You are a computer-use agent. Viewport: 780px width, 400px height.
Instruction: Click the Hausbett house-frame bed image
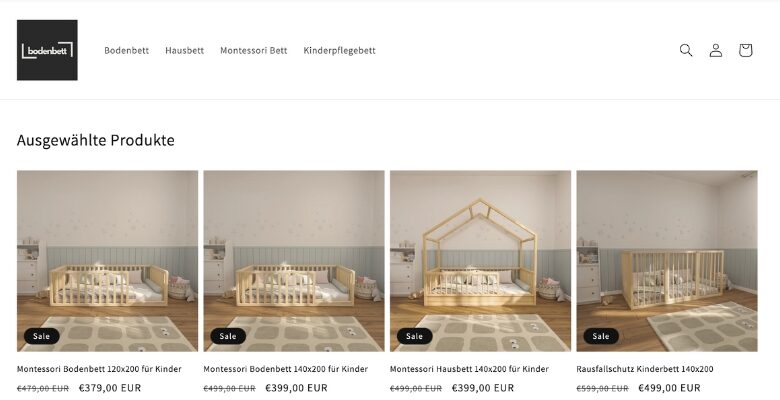coord(481,261)
